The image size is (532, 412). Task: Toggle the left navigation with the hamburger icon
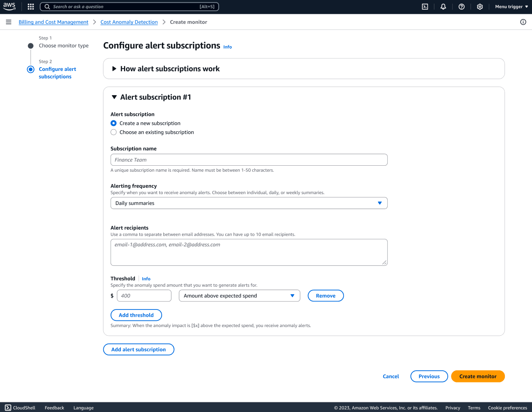pyautogui.click(x=9, y=22)
